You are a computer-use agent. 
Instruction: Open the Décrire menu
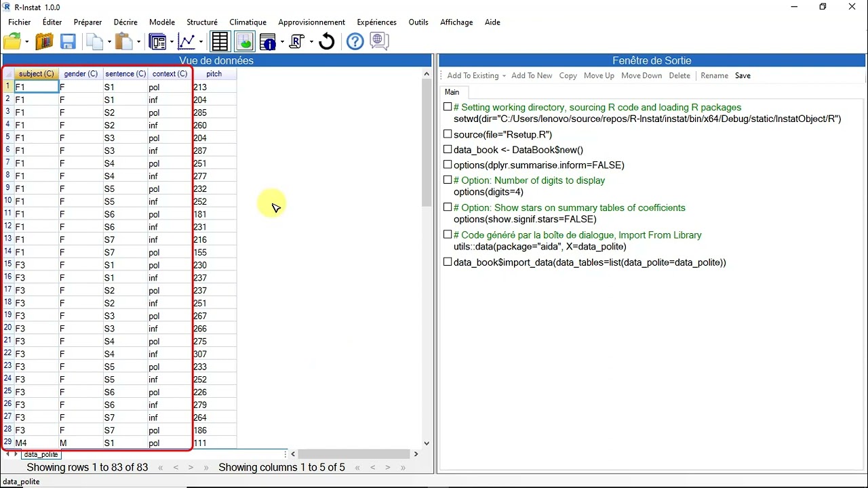[125, 22]
